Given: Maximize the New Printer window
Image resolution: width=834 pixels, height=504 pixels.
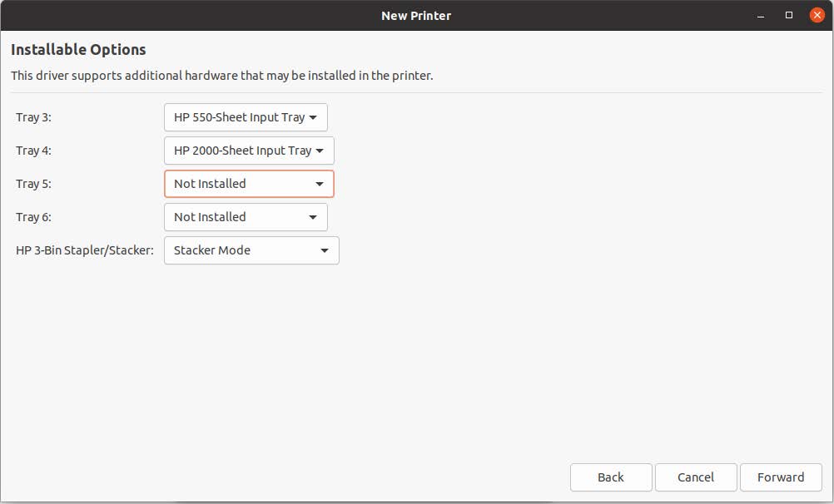Looking at the screenshot, I should point(789,15).
